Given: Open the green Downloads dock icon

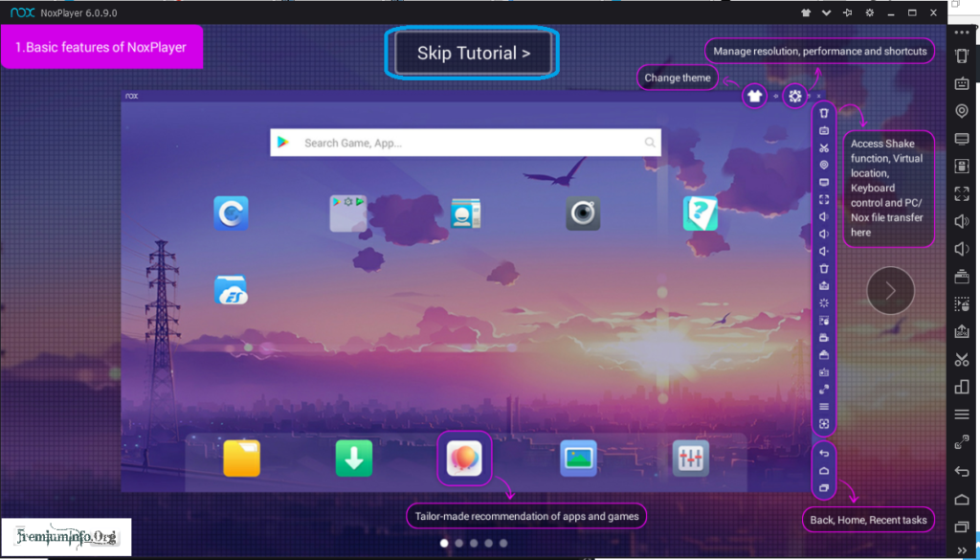Looking at the screenshot, I should coord(354,459).
